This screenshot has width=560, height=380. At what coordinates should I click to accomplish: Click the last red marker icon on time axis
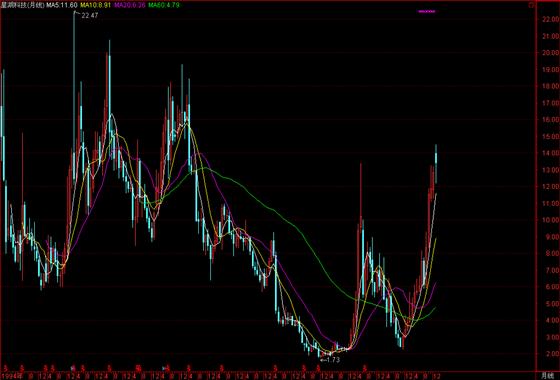tap(365, 367)
